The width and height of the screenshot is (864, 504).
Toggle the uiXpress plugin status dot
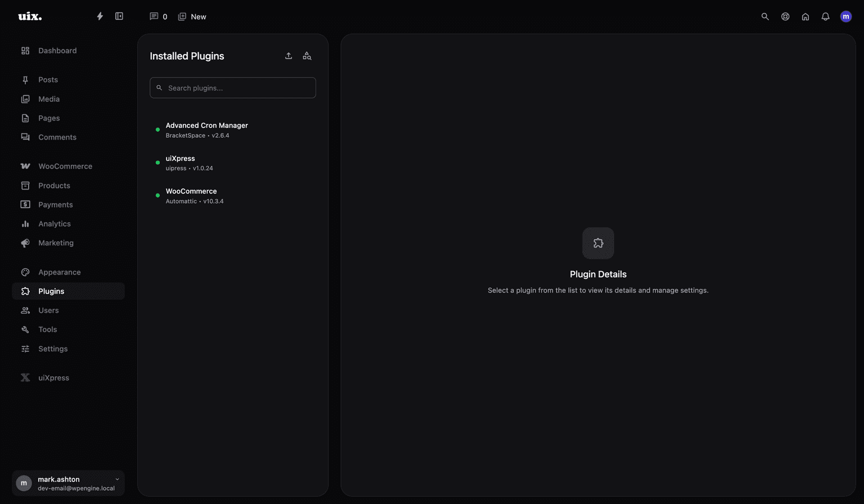[x=157, y=163]
